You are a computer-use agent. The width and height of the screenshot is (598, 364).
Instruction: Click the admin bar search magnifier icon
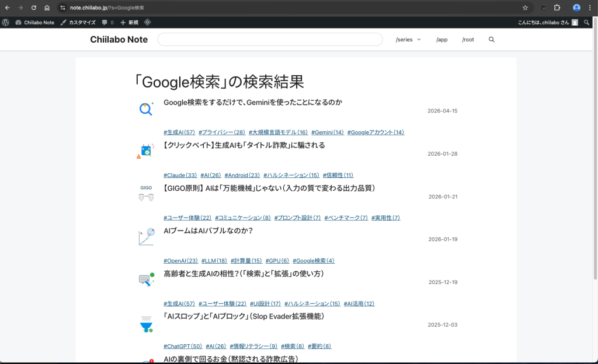[586, 23]
